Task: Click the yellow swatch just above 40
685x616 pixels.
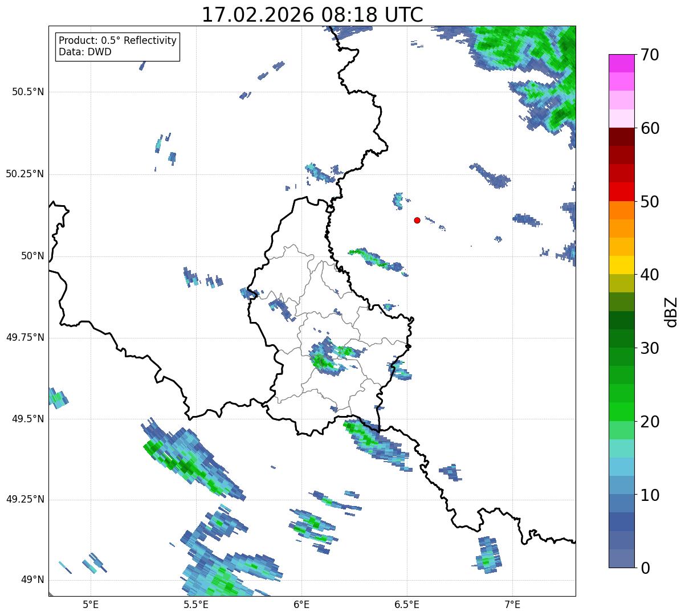Action: [x=621, y=266]
